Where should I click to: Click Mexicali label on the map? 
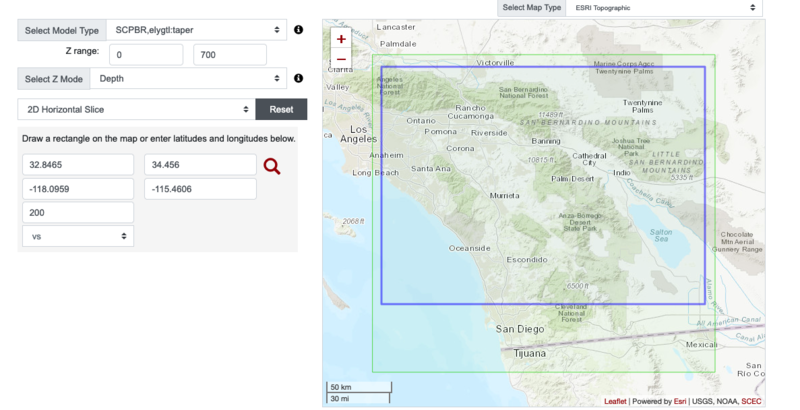click(701, 345)
